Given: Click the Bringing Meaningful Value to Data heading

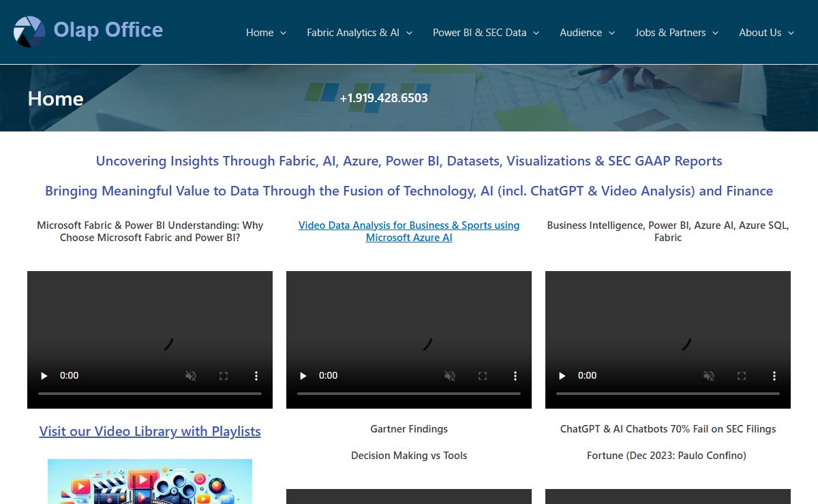Looking at the screenshot, I should (409, 191).
